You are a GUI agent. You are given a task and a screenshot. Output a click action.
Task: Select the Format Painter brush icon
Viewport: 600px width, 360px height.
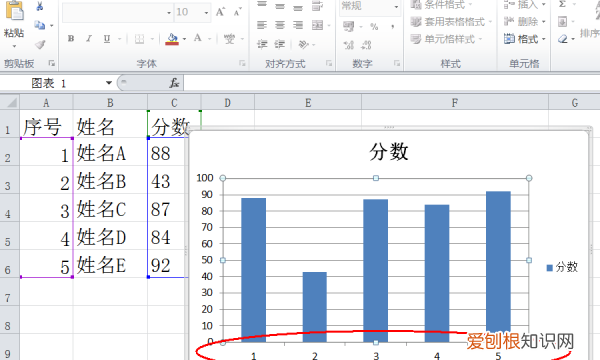click(x=40, y=45)
